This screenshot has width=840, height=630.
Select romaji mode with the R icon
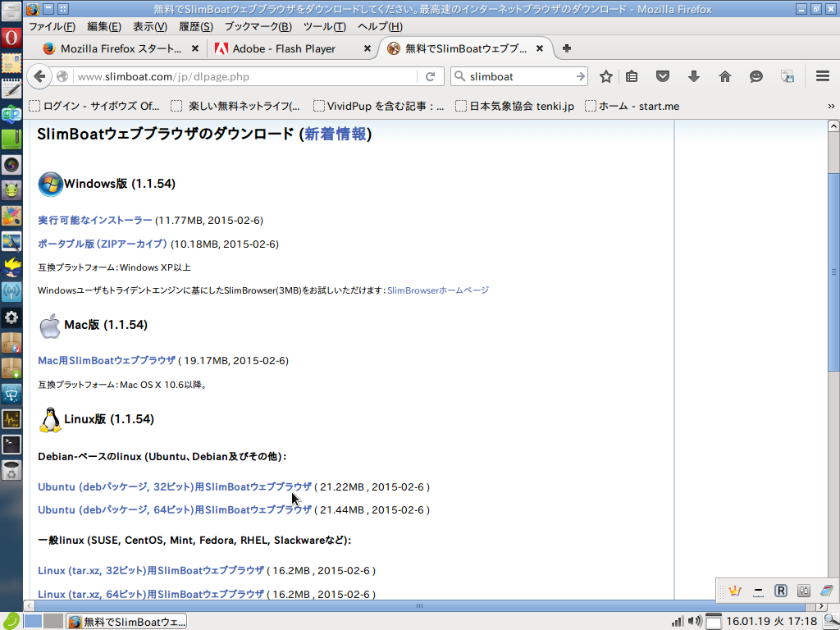point(781,590)
